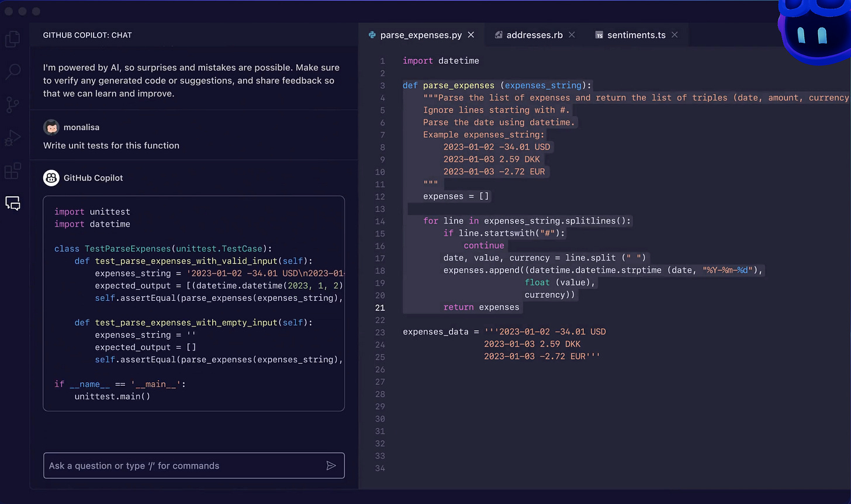Click '2023-01-03 2.59 DKK' on editor line 9
This screenshot has height=504, width=851.
(492, 159)
